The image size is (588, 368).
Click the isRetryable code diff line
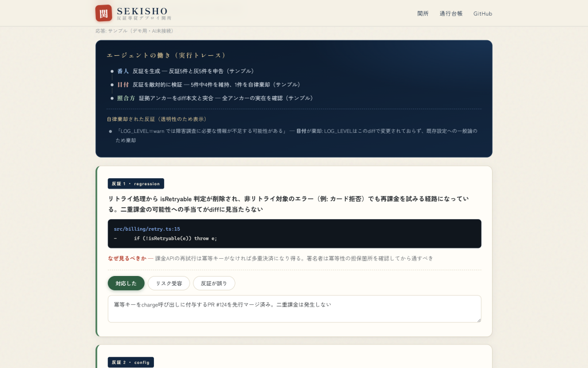[165, 239]
